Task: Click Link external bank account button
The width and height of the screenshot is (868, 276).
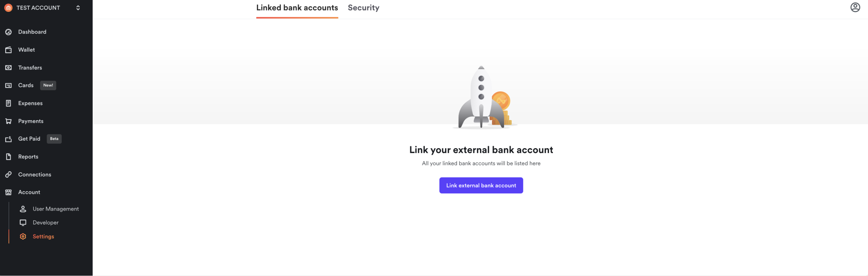Action: click(481, 186)
